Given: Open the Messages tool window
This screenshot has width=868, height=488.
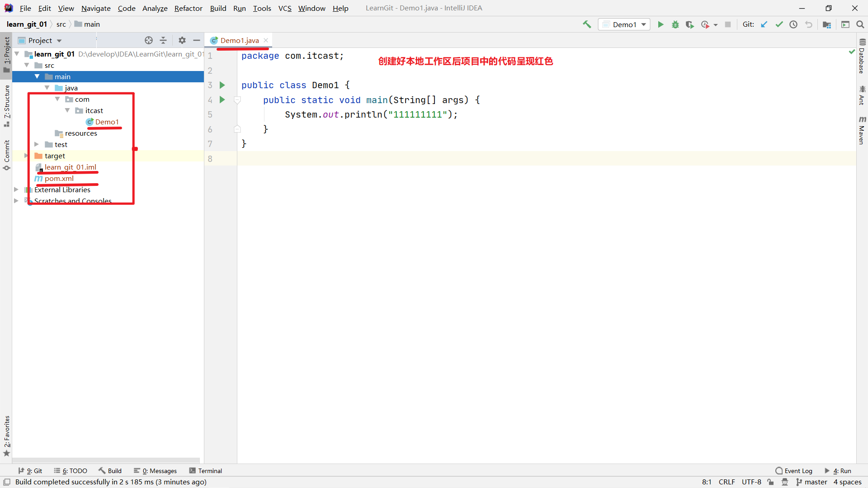Looking at the screenshot, I should coord(156,471).
